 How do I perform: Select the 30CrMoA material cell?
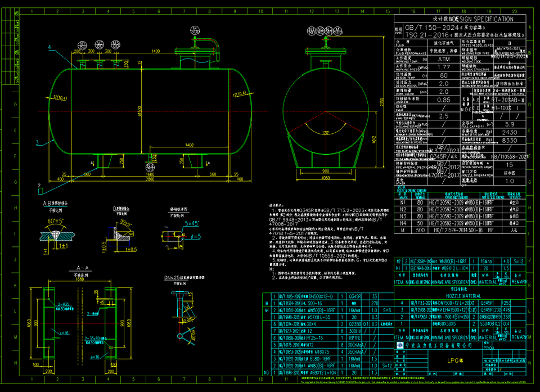(356, 345)
